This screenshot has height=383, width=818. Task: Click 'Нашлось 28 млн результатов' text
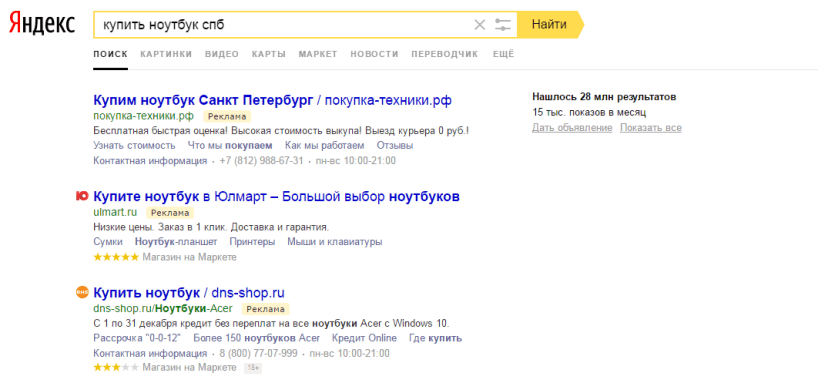604,97
